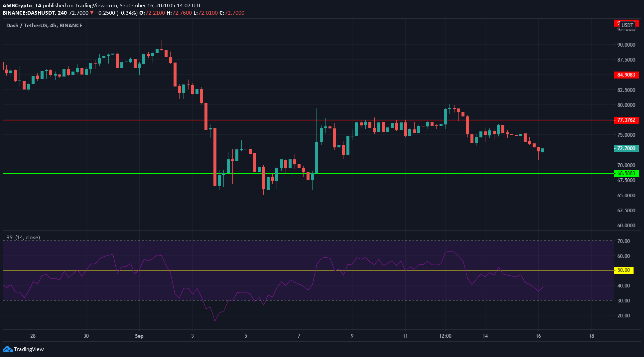Click the 87.5000 price axis tick

click(626, 60)
